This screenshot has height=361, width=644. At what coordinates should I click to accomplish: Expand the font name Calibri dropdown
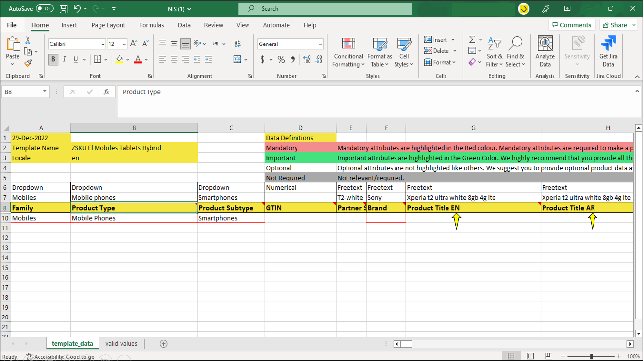click(x=103, y=45)
